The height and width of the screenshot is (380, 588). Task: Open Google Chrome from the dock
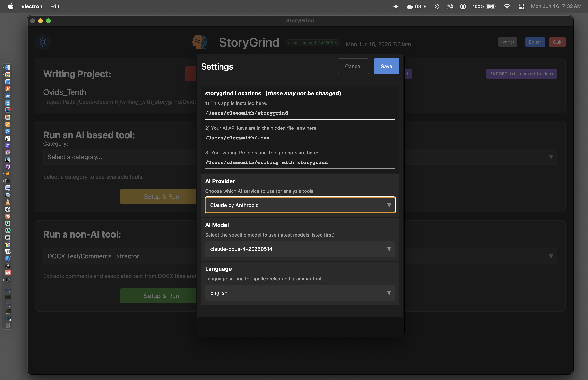(8, 75)
